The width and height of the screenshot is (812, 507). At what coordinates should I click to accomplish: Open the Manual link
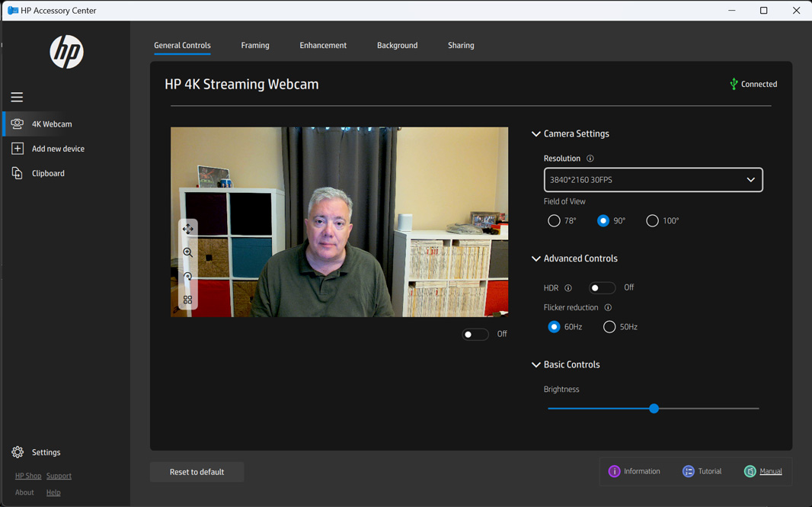[x=770, y=471]
